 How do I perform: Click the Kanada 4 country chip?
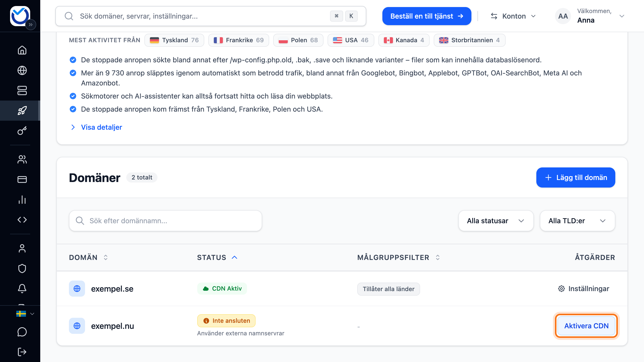pyautogui.click(x=404, y=40)
